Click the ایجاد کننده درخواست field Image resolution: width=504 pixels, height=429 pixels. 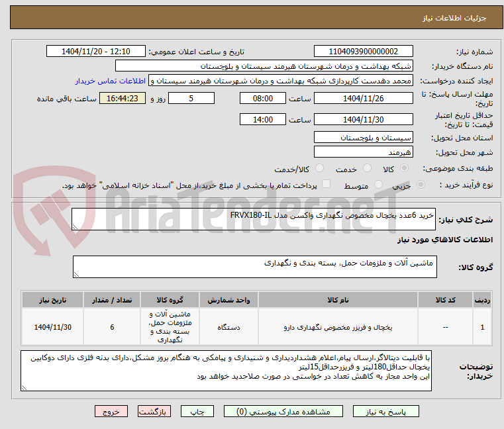pos(280,81)
